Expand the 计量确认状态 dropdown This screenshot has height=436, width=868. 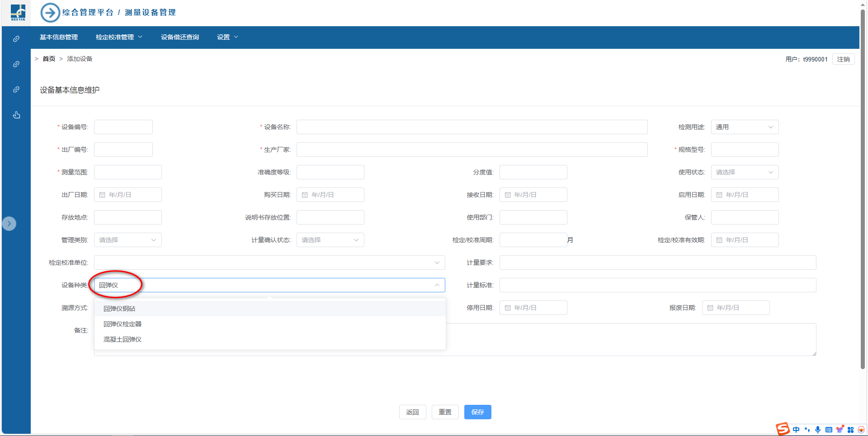(330, 240)
